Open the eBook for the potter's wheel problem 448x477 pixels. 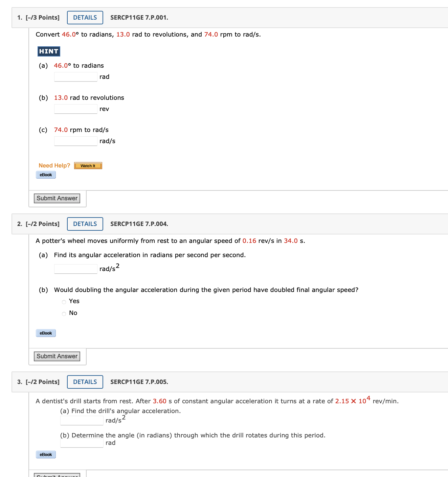[45, 333]
